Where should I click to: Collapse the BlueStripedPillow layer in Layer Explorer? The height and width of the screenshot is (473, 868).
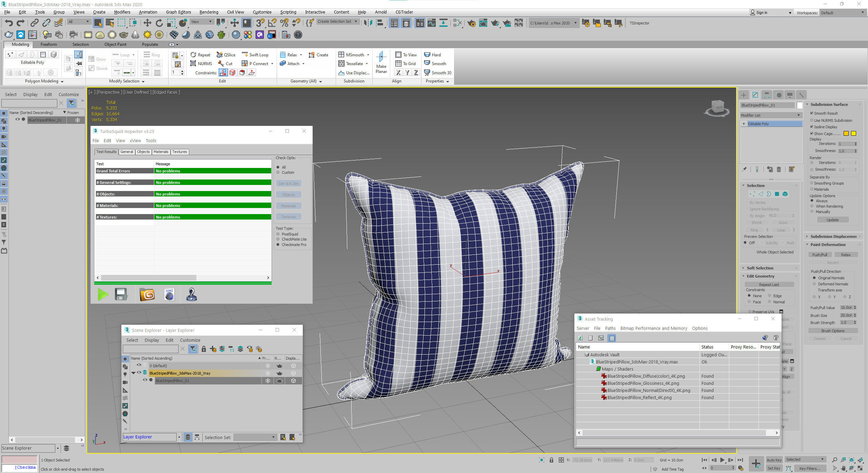134,373
